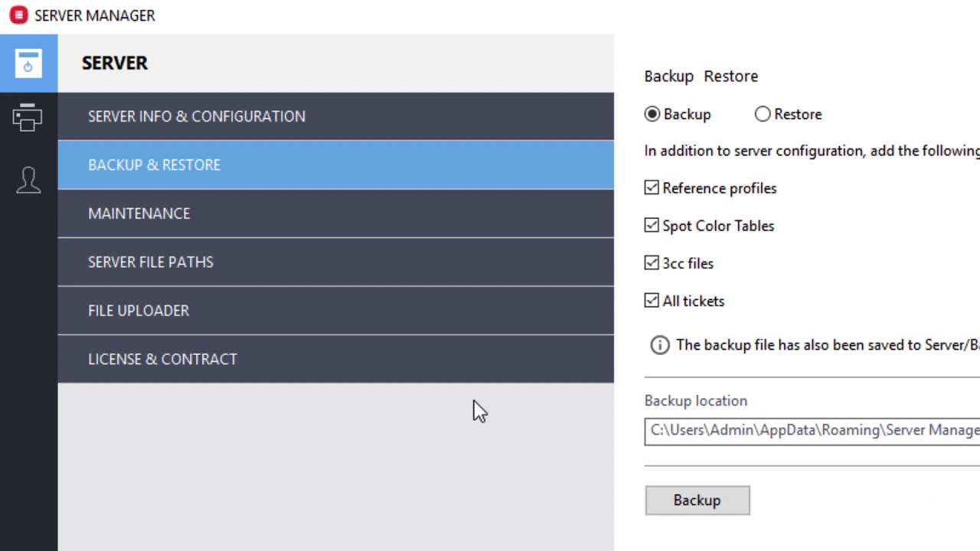Screen dimensions: 980x551
Task: Click the SERVER panel header title
Action: pos(115,63)
